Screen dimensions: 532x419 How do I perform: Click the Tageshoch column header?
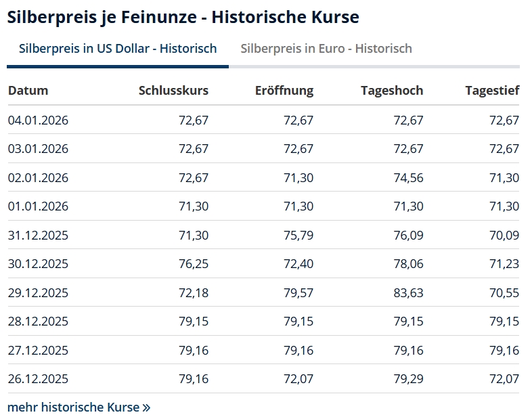(x=392, y=91)
